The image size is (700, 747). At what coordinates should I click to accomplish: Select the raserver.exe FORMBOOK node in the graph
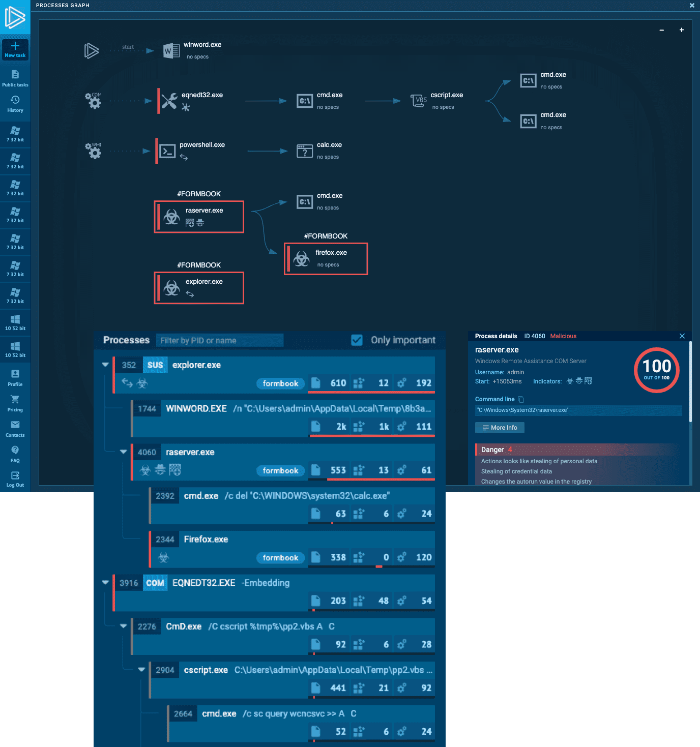[x=199, y=217]
